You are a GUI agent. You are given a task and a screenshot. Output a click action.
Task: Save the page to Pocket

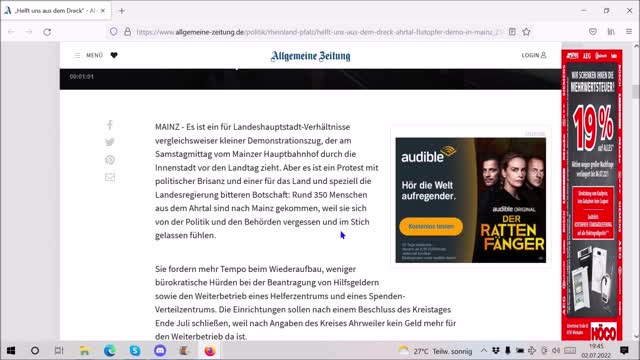(593, 32)
